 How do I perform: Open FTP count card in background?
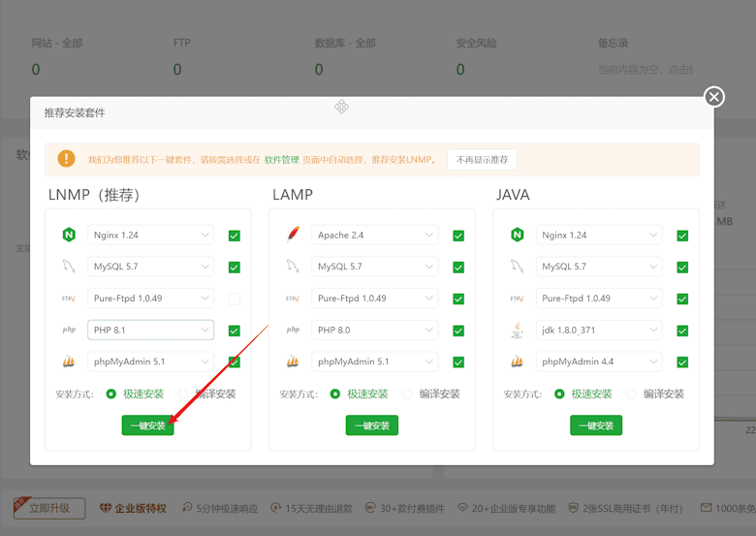(x=220, y=58)
